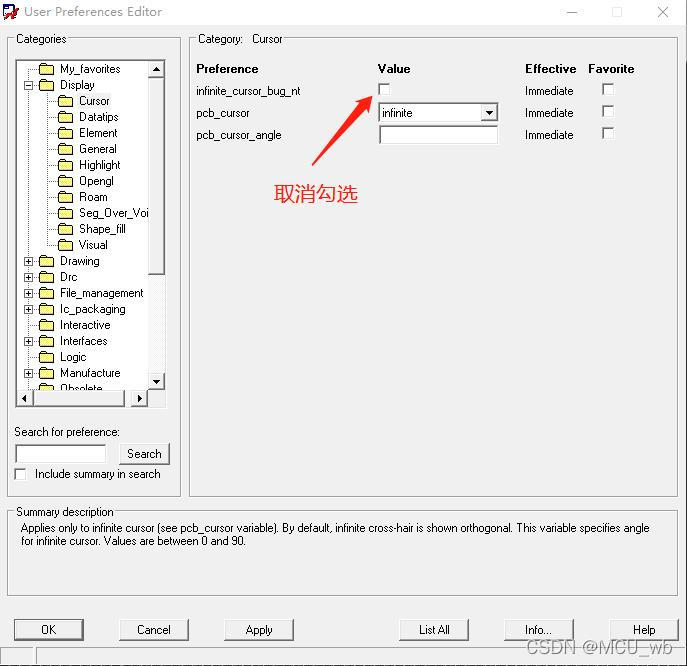
Task: Click the Datatips folder icon
Action: click(x=65, y=117)
